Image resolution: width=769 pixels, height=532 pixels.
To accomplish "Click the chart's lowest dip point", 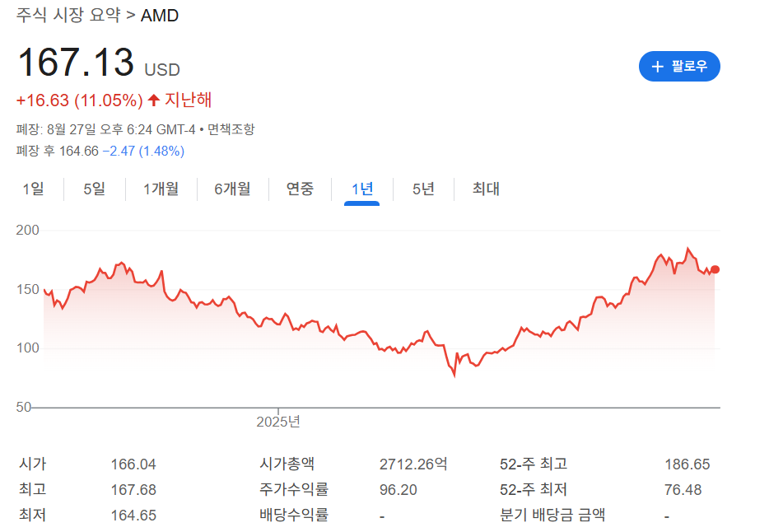I will pyautogui.click(x=454, y=376).
